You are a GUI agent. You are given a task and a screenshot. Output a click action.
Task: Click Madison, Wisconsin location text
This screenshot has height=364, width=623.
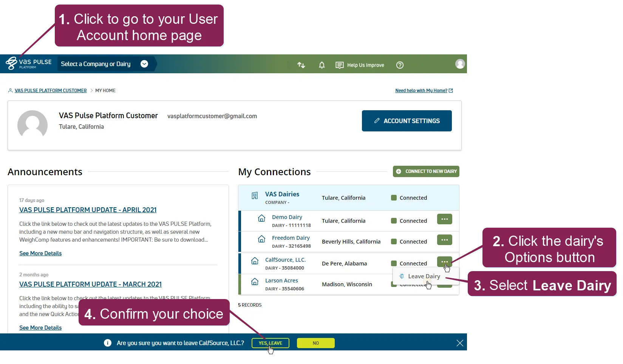click(x=347, y=284)
